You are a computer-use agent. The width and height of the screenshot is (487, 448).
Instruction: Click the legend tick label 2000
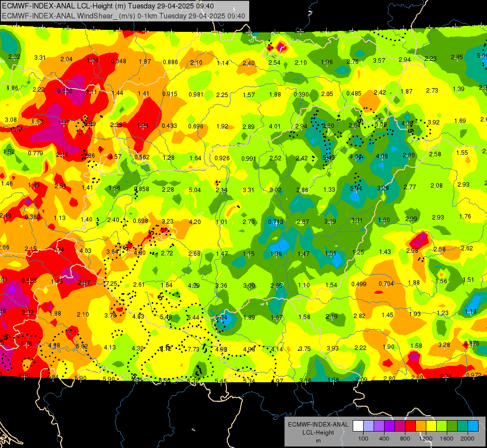tap(468, 439)
